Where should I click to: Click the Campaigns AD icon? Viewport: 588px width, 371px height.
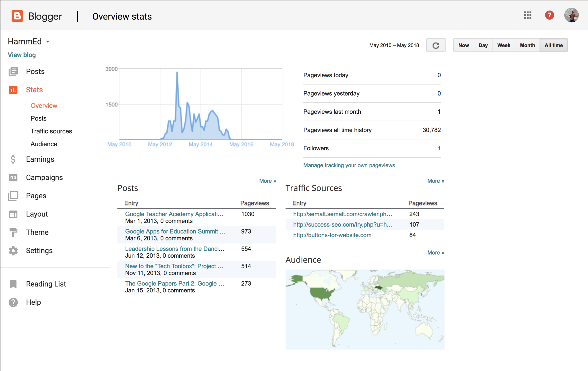[13, 178]
